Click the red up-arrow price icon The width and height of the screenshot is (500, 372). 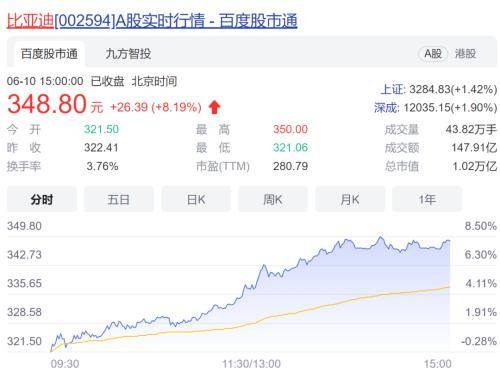tap(214, 107)
